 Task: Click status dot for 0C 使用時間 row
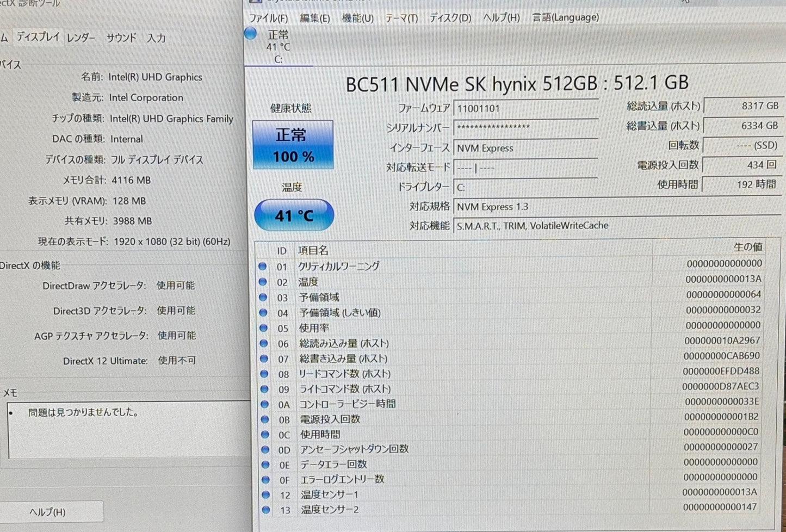[265, 434]
